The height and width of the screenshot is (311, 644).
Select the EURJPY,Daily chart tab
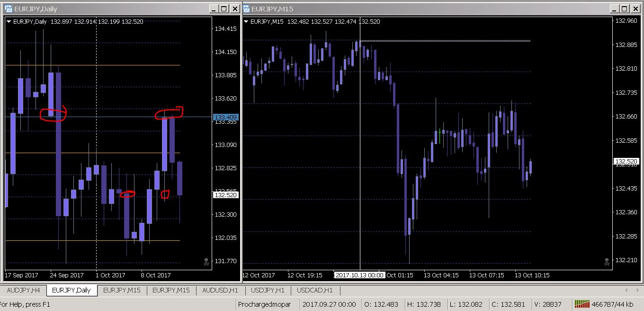click(72, 290)
